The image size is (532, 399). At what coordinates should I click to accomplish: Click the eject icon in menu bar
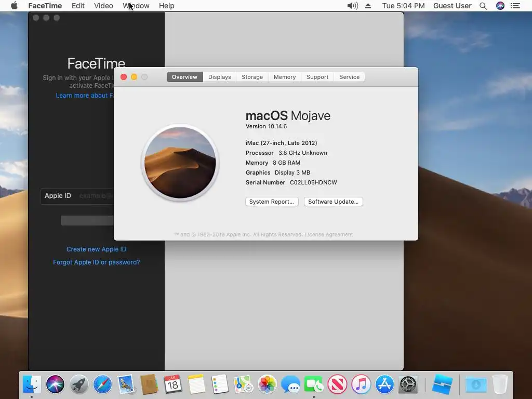point(368,6)
